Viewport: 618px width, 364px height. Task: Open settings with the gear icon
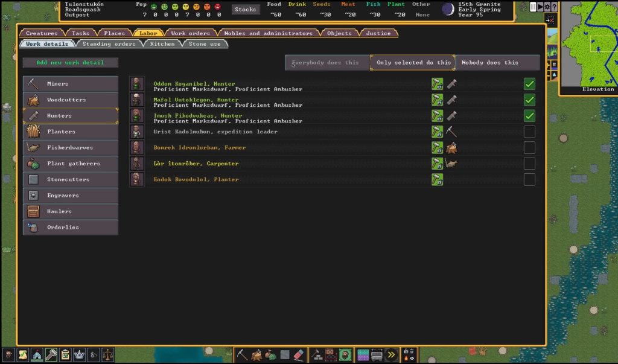547,7
